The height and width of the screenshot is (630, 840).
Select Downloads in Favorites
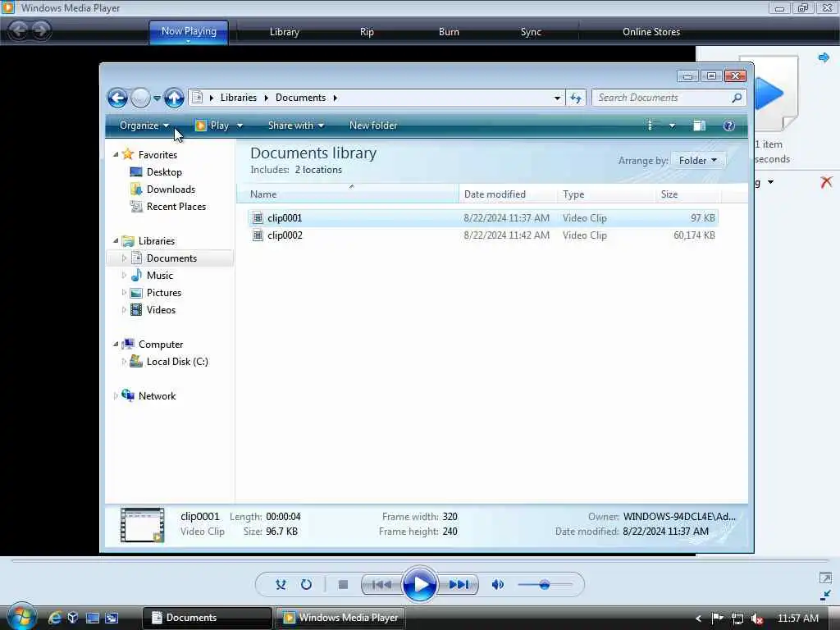point(171,189)
